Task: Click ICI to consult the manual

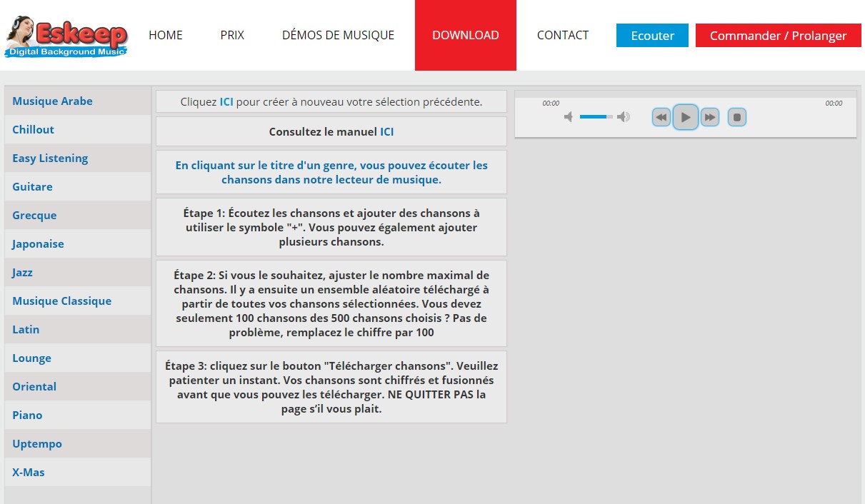Action: pyautogui.click(x=386, y=132)
